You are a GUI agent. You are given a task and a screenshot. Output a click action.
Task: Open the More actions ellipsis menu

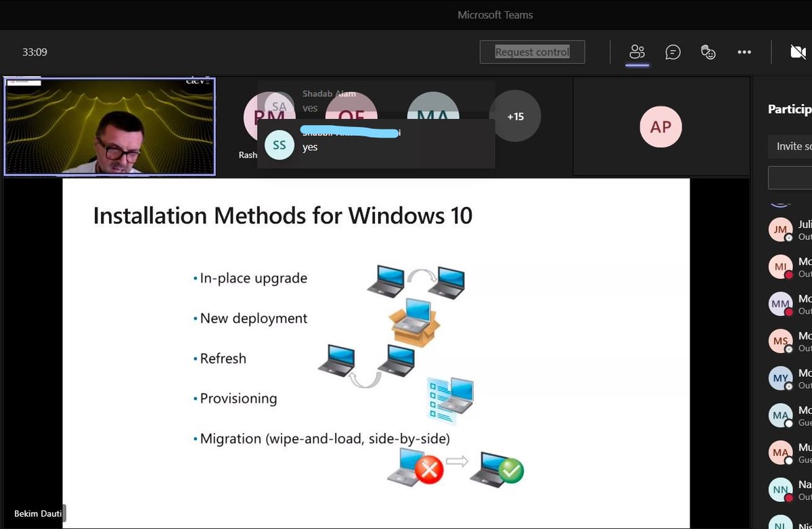tap(744, 52)
